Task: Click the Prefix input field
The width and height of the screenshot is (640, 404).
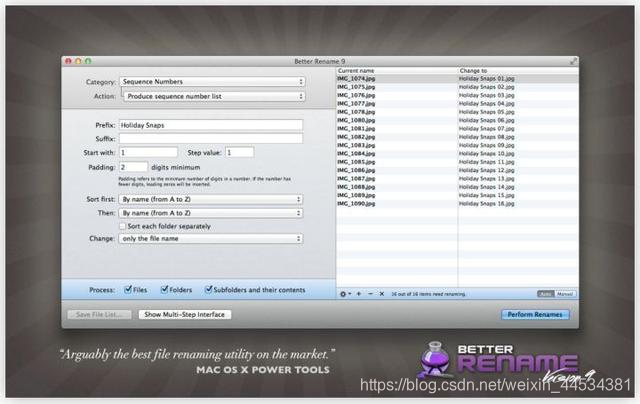Action: (x=211, y=125)
